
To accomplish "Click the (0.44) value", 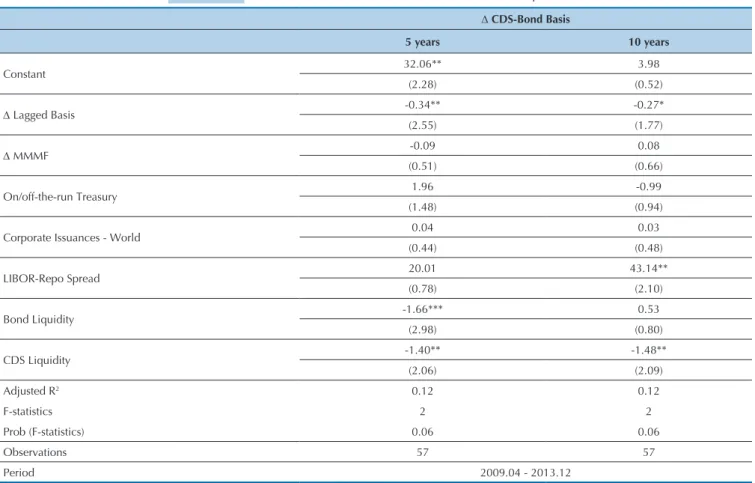I will point(422,248).
